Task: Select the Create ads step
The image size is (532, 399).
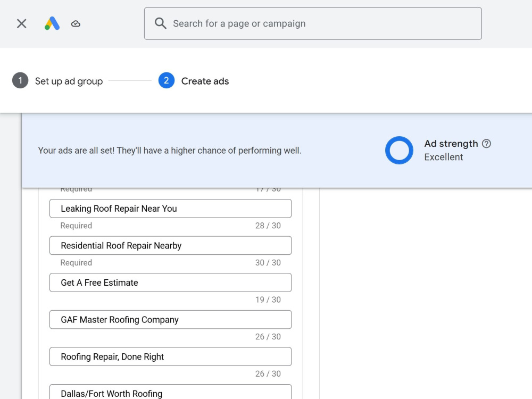Action: click(x=205, y=81)
